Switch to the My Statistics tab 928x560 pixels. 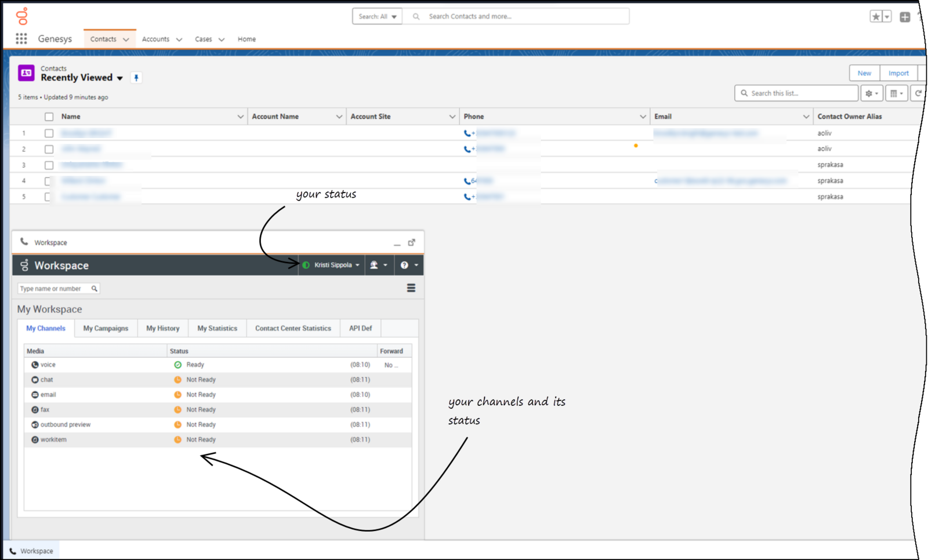pos(217,328)
